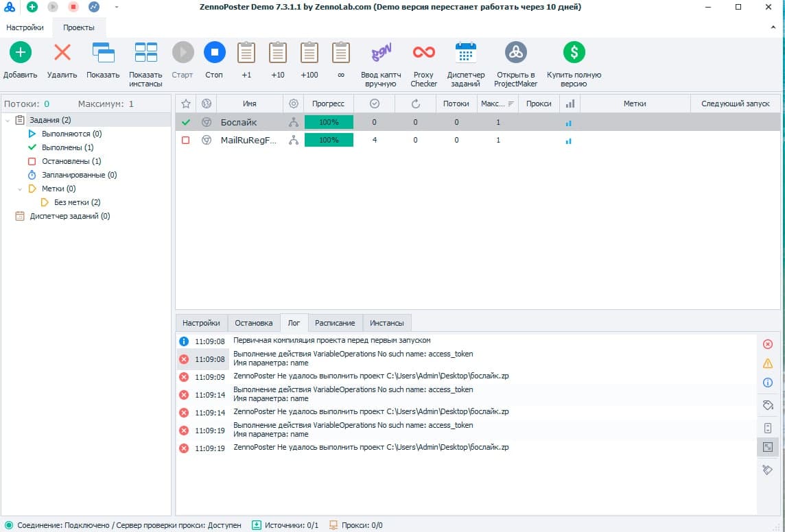Click the Бослайк statistics bar icon
Screen dimensions: 785x532
569,123
